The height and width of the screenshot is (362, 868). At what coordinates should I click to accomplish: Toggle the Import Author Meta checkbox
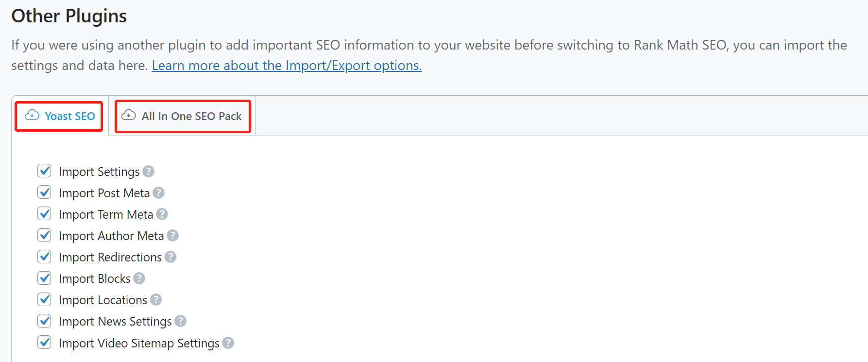(45, 235)
